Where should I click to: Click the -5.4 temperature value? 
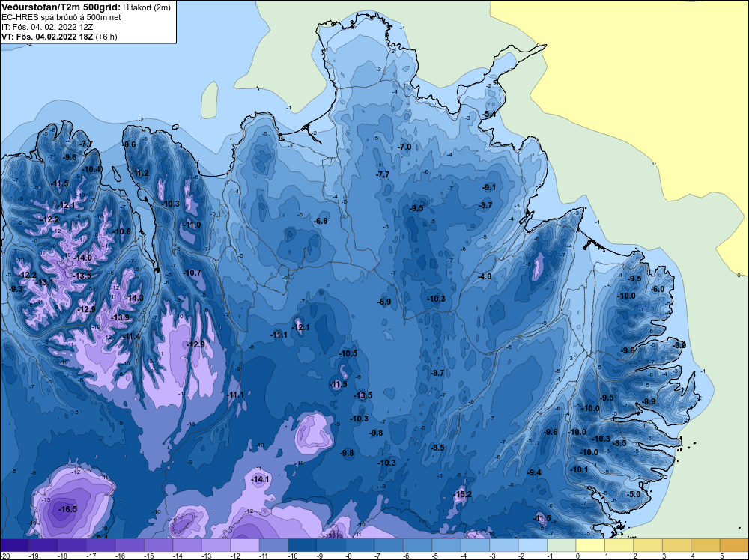[488, 114]
